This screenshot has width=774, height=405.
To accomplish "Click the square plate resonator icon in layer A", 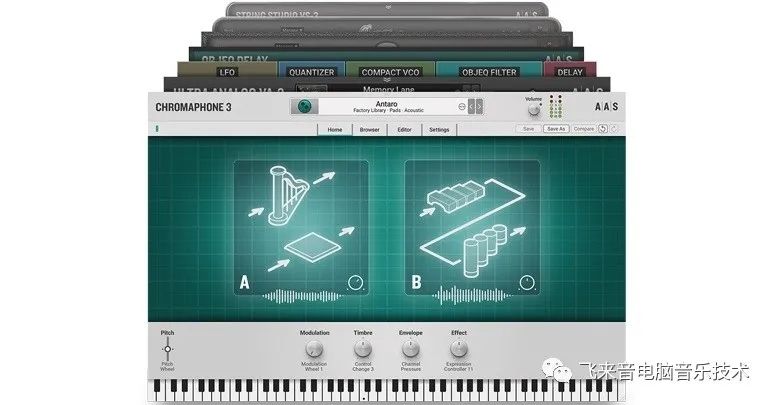I will point(313,247).
